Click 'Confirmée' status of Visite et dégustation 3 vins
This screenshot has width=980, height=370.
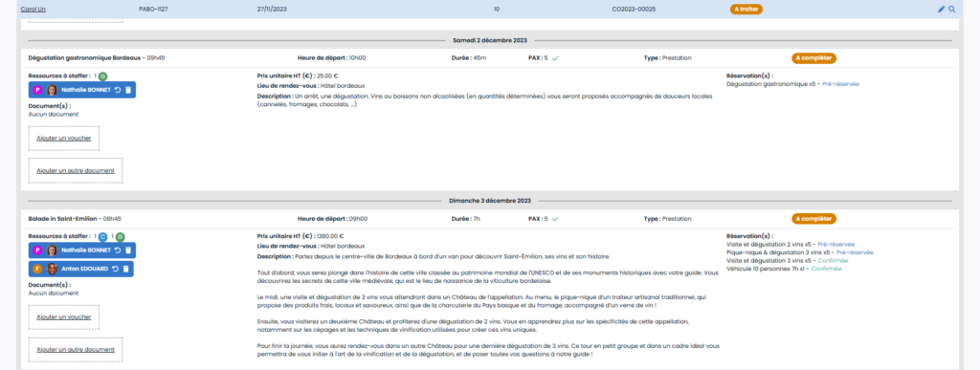[x=833, y=260]
